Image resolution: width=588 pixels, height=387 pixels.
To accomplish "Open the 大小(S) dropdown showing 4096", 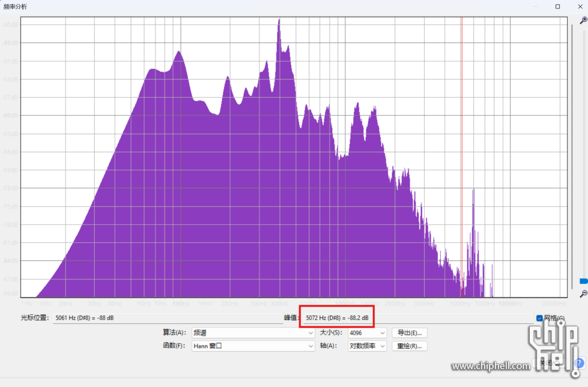I will (367, 332).
